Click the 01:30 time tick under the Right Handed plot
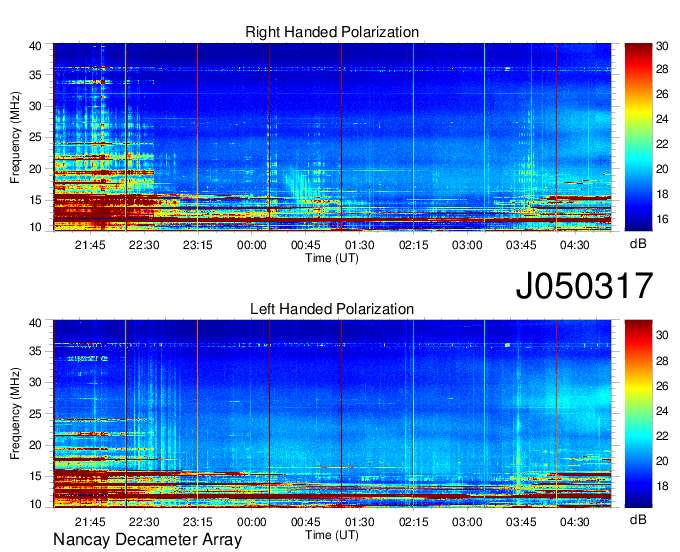Image resolution: width=680 pixels, height=552 pixels. pyautogui.click(x=360, y=245)
